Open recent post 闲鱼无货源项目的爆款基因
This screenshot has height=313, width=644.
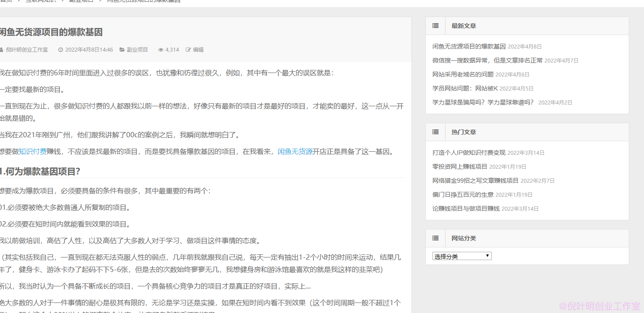469,46
